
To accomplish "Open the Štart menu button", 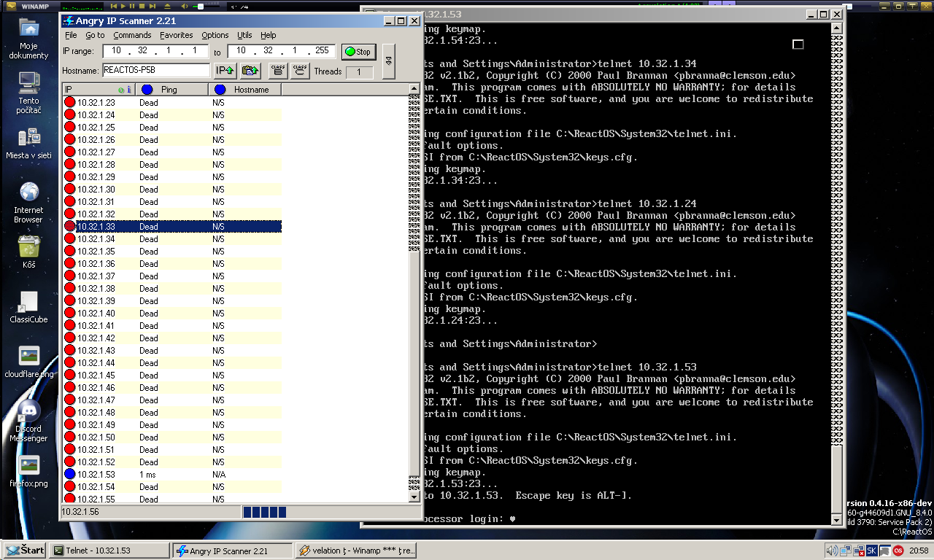I will pyautogui.click(x=25, y=551).
